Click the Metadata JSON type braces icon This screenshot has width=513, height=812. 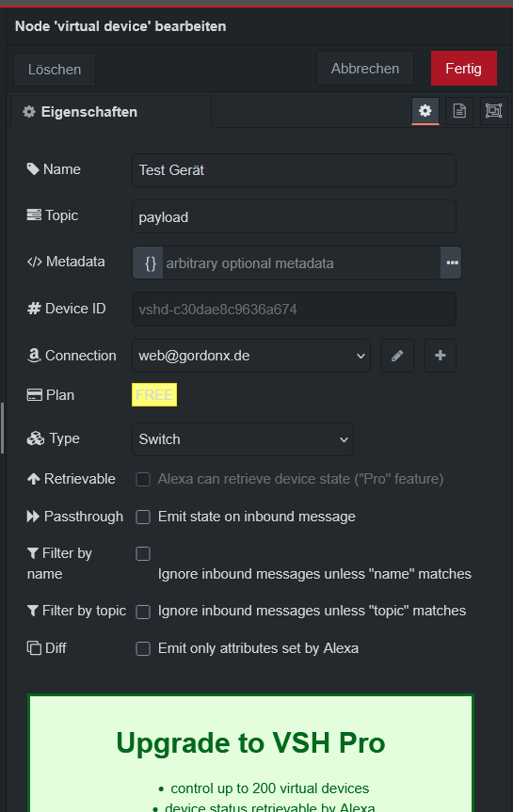pyautogui.click(x=151, y=263)
